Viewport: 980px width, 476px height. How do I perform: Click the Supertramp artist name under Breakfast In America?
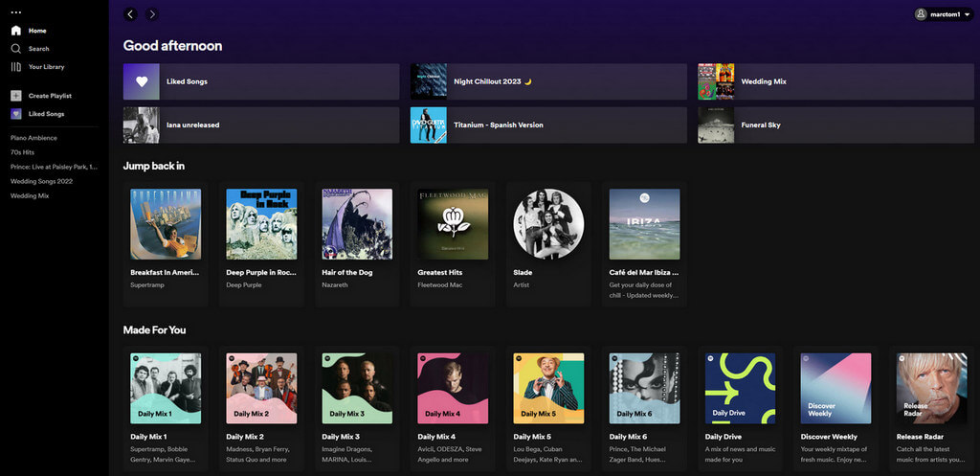146,285
